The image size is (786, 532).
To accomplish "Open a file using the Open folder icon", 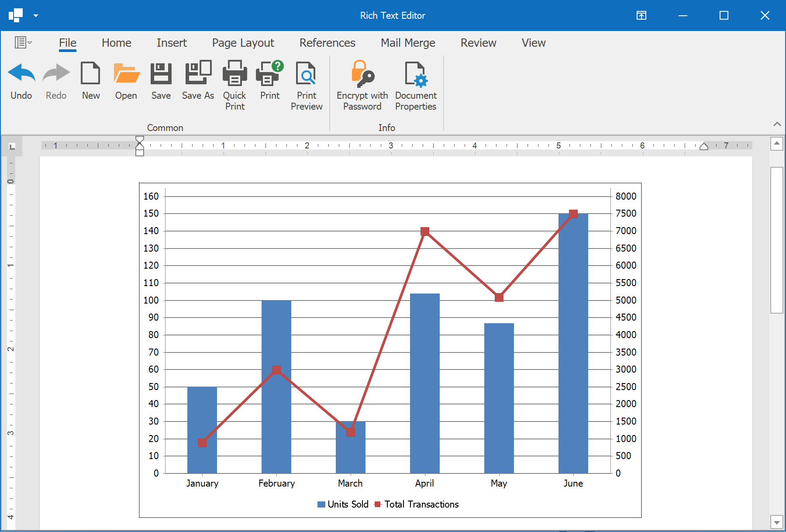I will pos(126,73).
